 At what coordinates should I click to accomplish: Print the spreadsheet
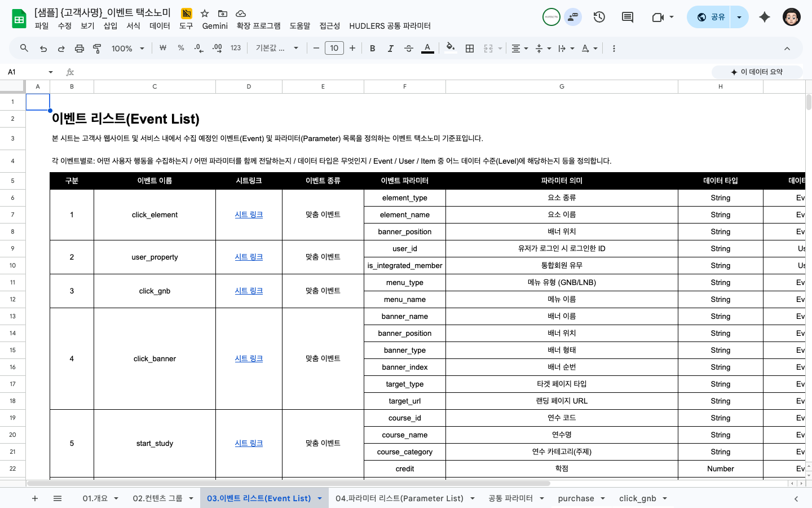(x=80, y=49)
